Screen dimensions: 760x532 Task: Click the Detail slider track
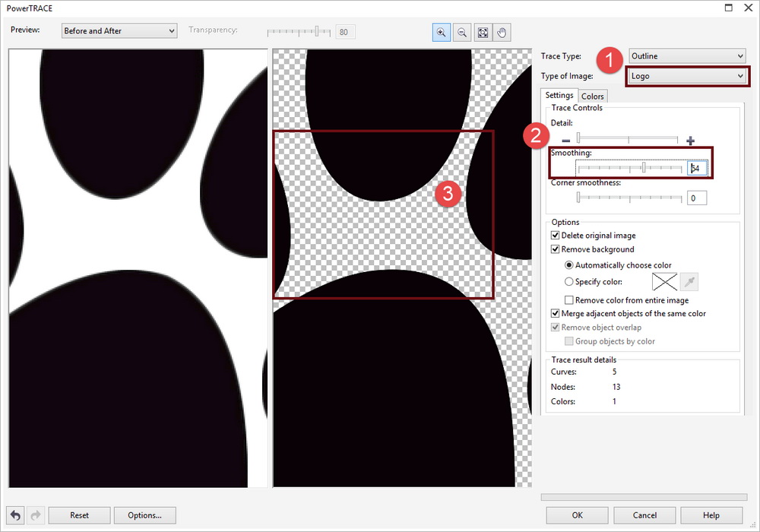pyautogui.click(x=628, y=139)
